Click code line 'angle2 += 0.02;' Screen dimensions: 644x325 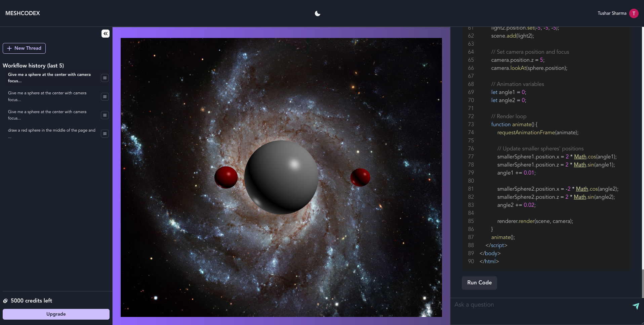pyautogui.click(x=516, y=205)
